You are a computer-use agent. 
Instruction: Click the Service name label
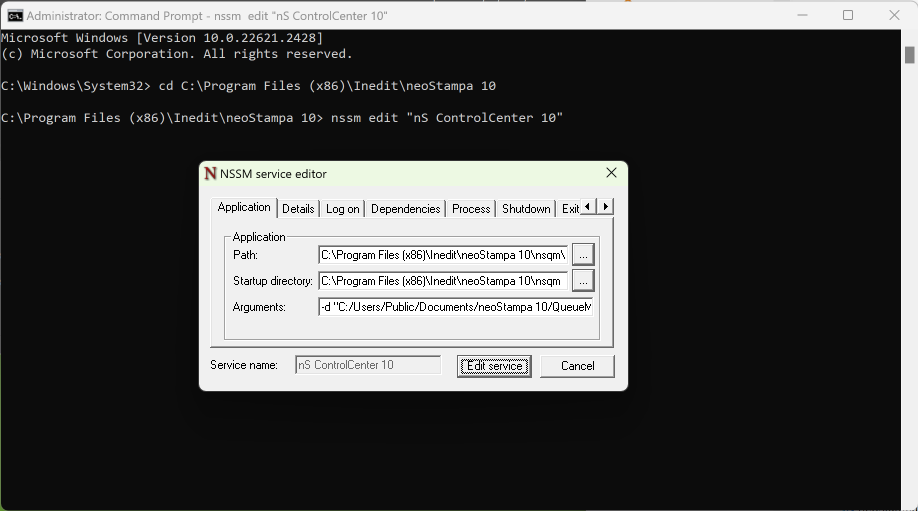coord(244,365)
